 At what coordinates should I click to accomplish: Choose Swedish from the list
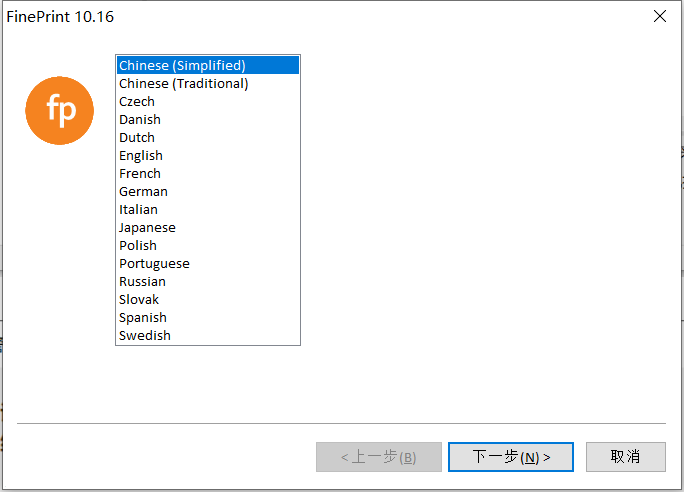coord(208,335)
